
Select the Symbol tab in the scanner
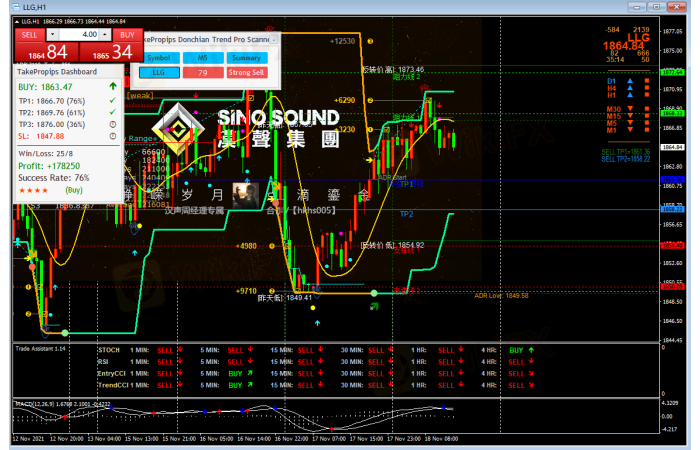[x=158, y=57]
